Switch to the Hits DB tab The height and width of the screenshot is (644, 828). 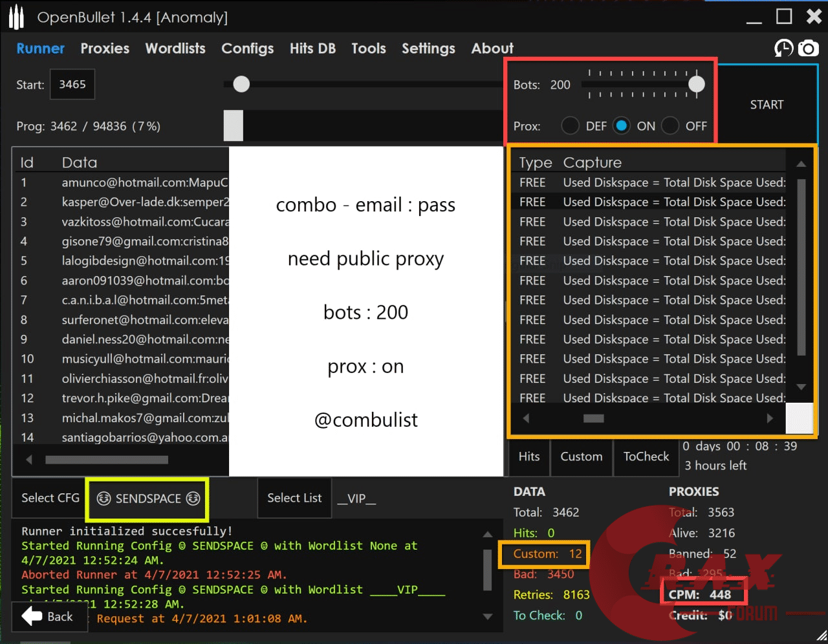(312, 48)
